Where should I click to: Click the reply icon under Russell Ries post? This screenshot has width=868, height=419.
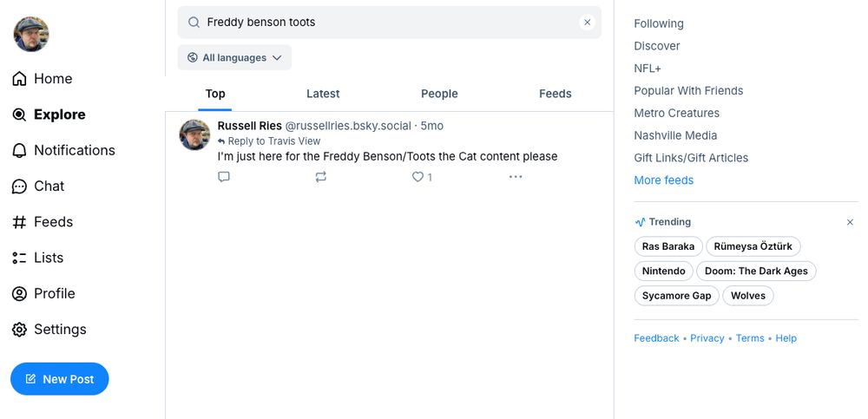click(224, 177)
